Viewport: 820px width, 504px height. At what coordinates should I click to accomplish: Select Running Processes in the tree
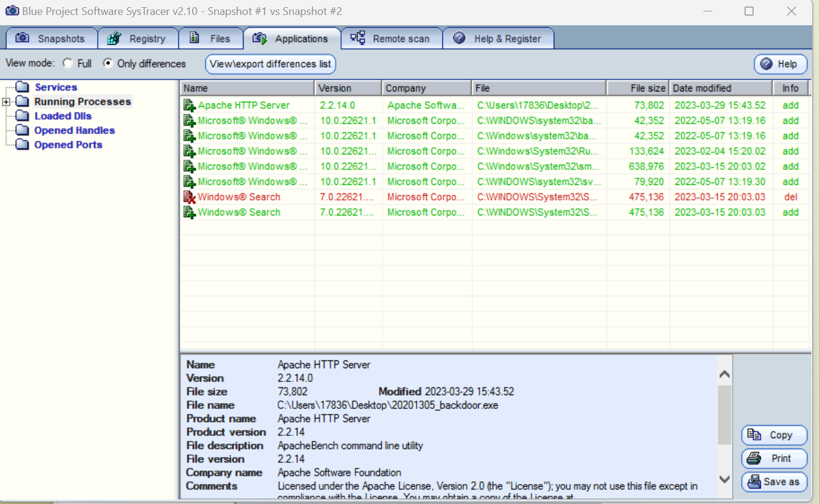click(x=83, y=102)
